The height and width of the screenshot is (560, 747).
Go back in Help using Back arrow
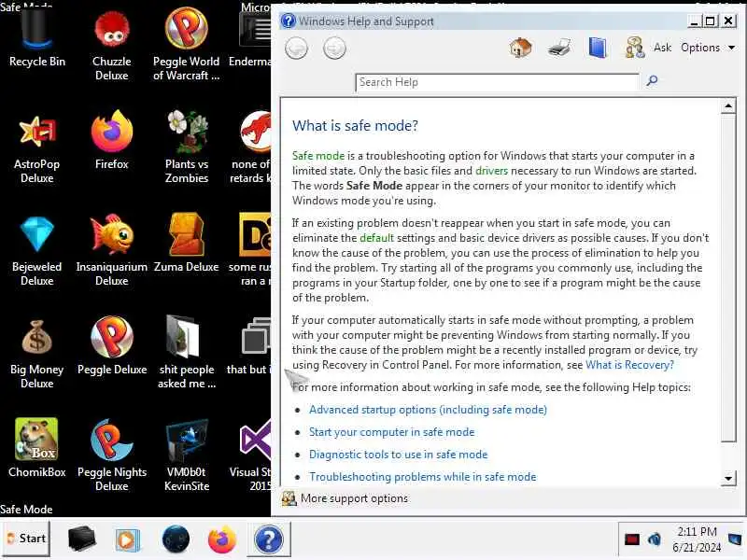pos(296,49)
